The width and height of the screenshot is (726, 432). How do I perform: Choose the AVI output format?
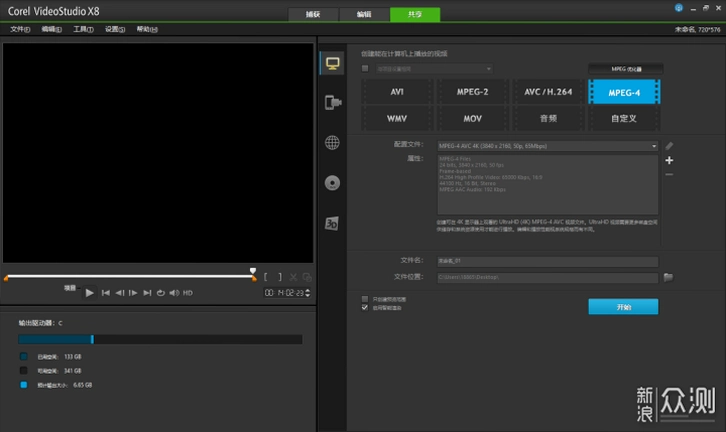tap(397, 92)
